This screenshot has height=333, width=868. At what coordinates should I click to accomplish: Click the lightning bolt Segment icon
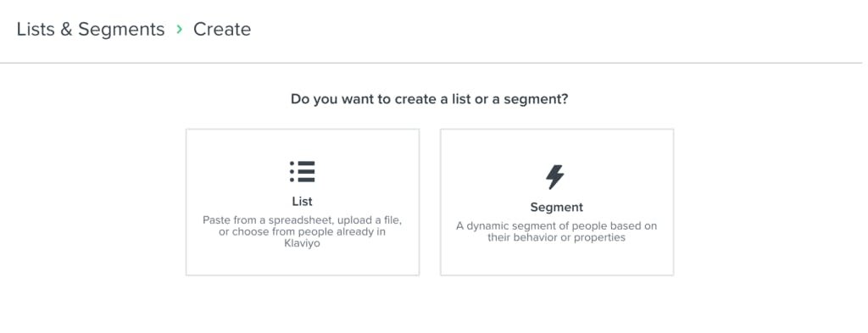coord(554,177)
